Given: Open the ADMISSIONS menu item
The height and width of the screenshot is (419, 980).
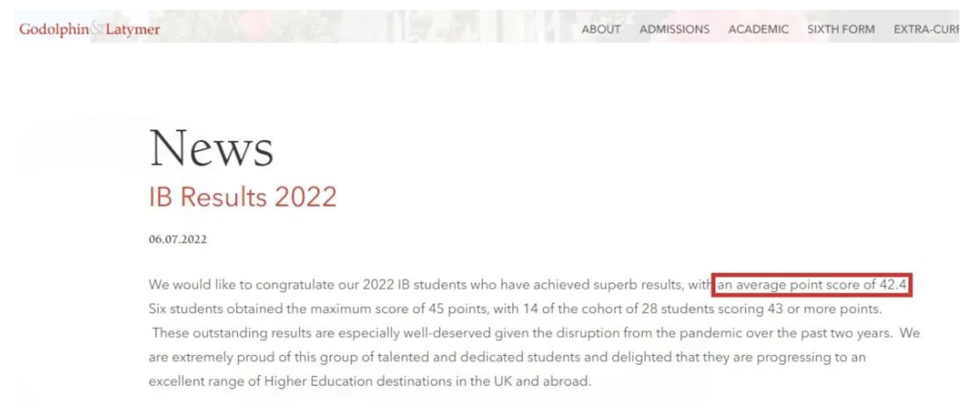Looking at the screenshot, I should pos(674,29).
